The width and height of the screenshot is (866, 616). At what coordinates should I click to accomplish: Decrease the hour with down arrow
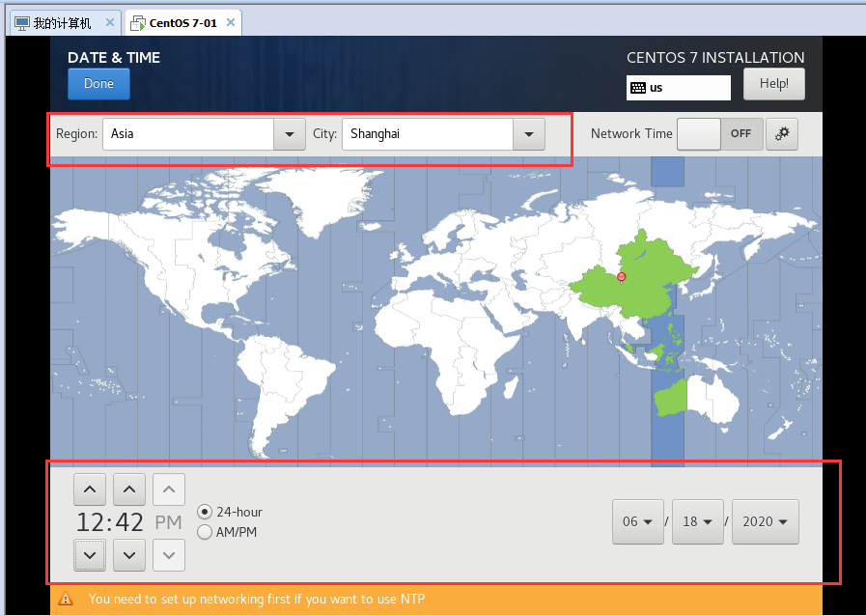coord(90,555)
